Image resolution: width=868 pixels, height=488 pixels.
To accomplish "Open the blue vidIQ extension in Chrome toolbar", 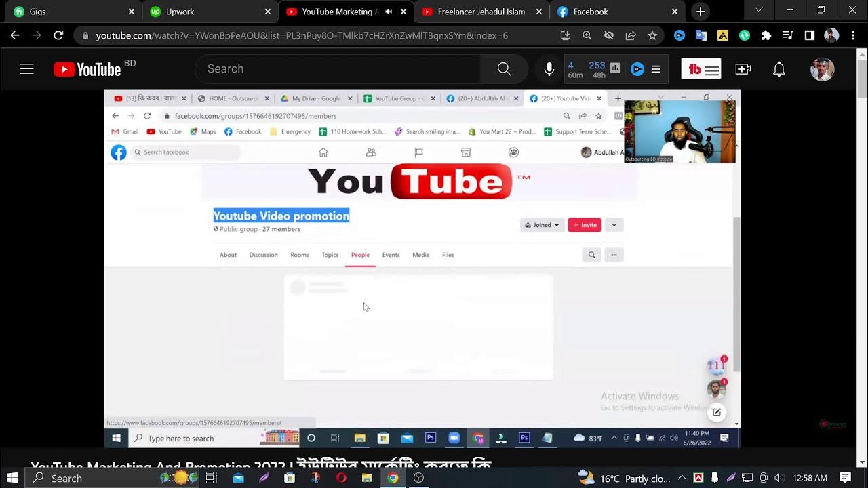I will [679, 35].
